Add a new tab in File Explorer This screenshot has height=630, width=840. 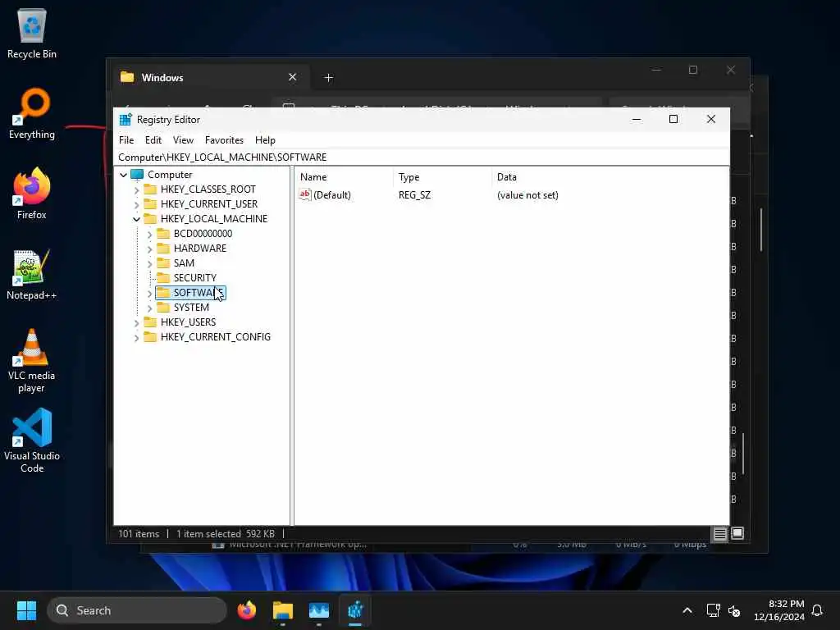(x=328, y=78)
